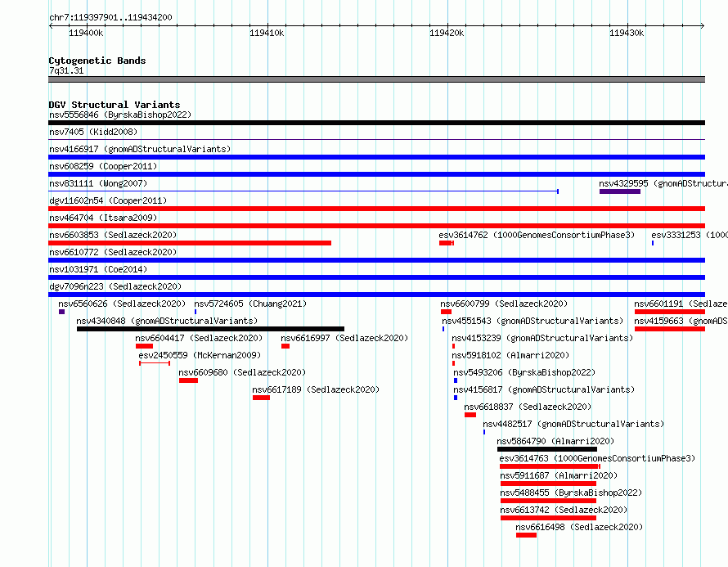Image resolution: width=728 pixels, height=567 pixels.
Task: Open dgv11602n54 (Cooper2011) label
Action: click(x=108, y=200)
